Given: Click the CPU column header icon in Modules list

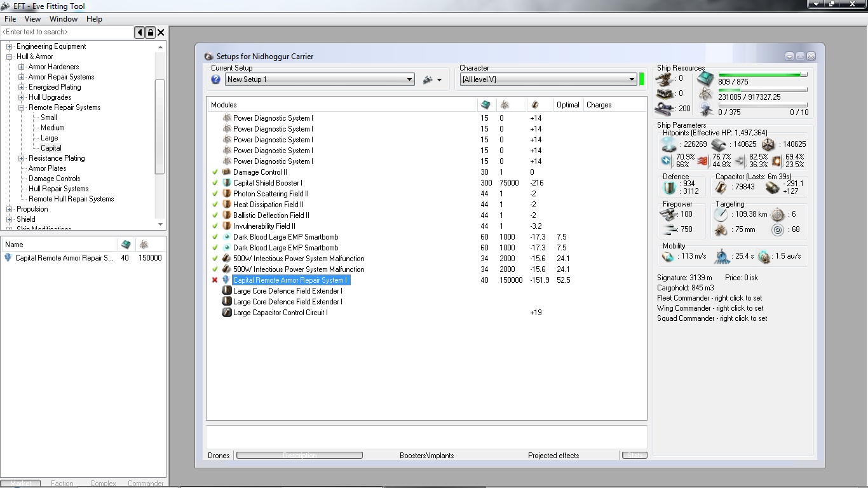Looking at the screenshot, I should pyautogui.click(x=485, y=105).
